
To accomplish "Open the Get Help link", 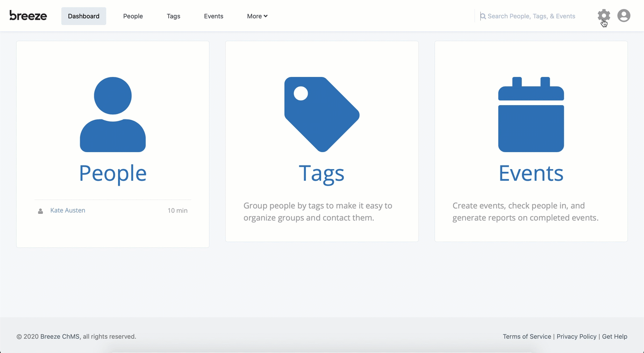I will click(x=614, y=336).
